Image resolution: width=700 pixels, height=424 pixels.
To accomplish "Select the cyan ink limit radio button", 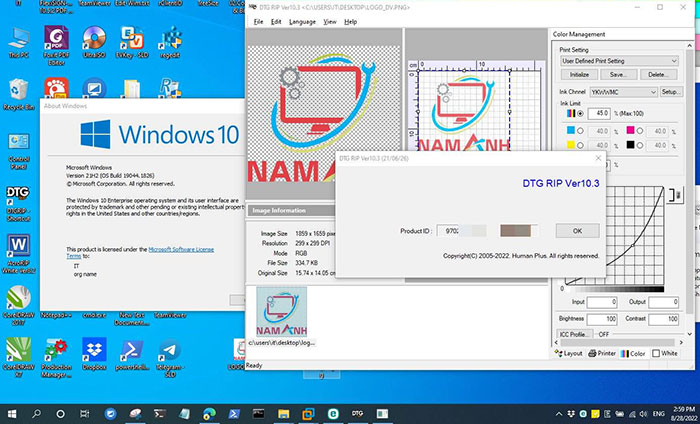I will (x=580, y=130).
